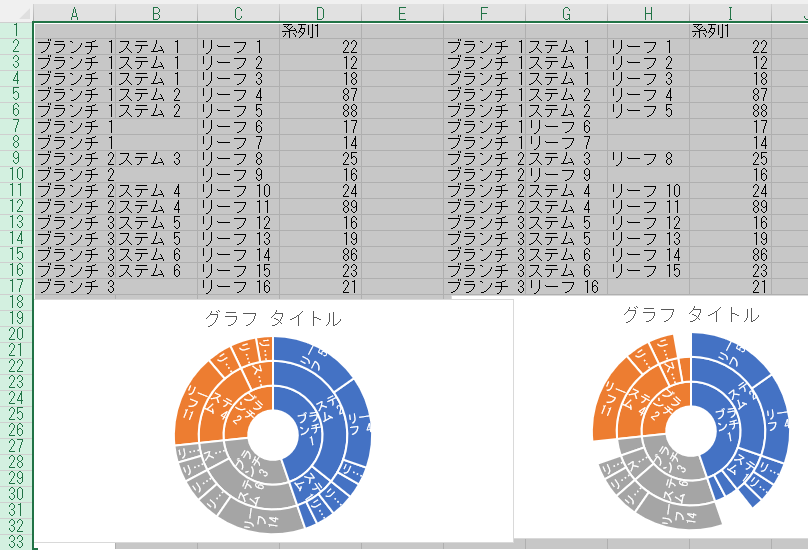This screenshot has width=808, height=550.
Task: Click left chart title グラフ タイトル
Action: pos(273,319)
